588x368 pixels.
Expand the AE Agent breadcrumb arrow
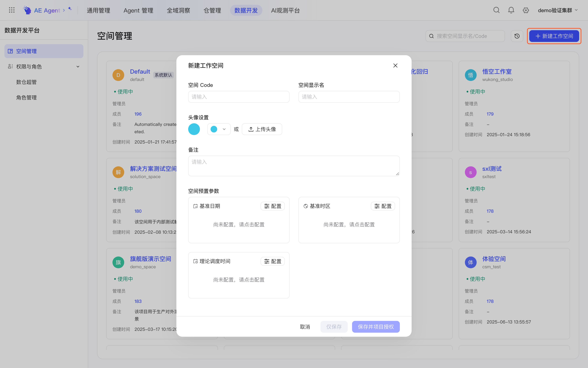click(64, 10)
